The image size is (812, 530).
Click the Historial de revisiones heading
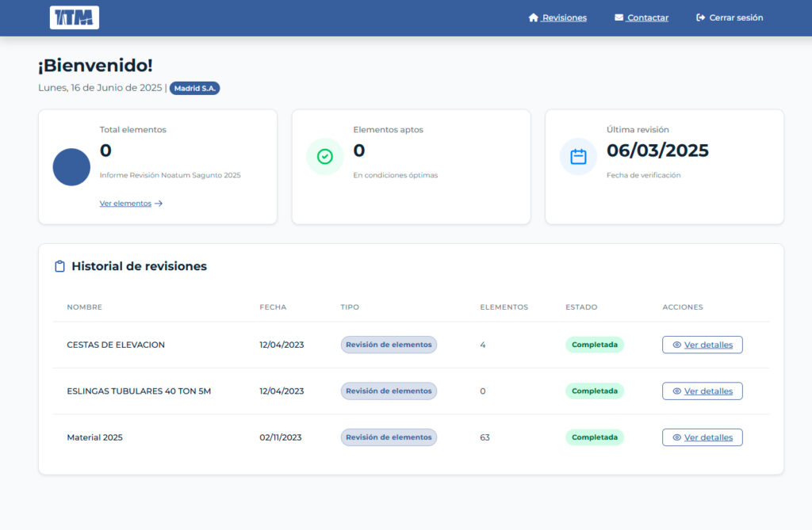(139, 266)
